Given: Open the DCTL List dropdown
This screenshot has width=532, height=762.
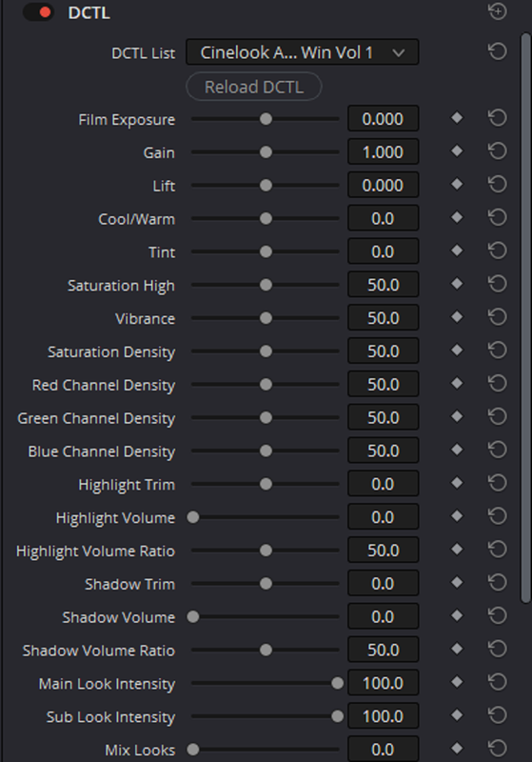Looking at the screenshot, I should point(302,52).
